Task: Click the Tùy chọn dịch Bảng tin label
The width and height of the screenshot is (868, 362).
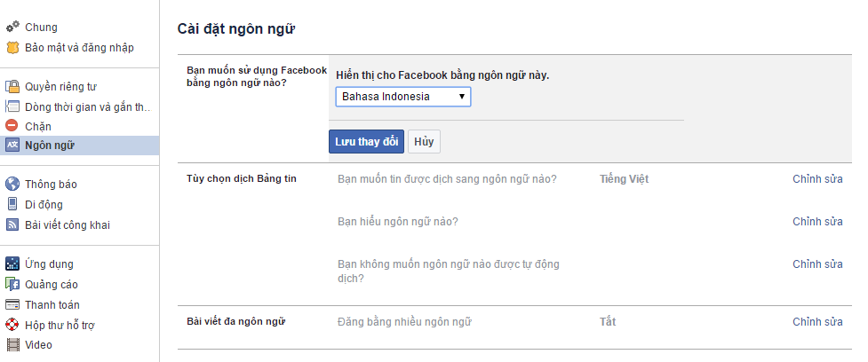Action: 242,178
